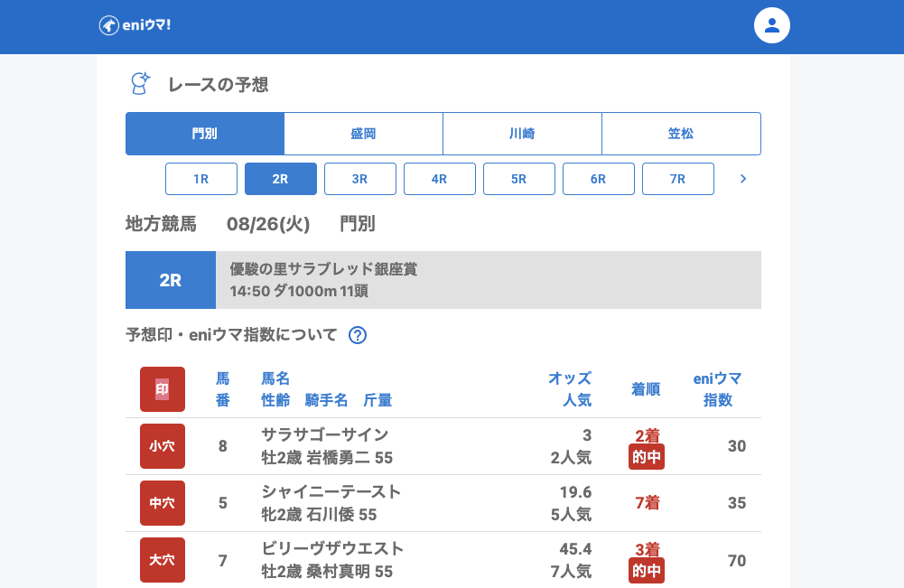
Task: Click the 予想印・eniウマ指数について text
Action: pyautogui.click(x=231, y=335)
